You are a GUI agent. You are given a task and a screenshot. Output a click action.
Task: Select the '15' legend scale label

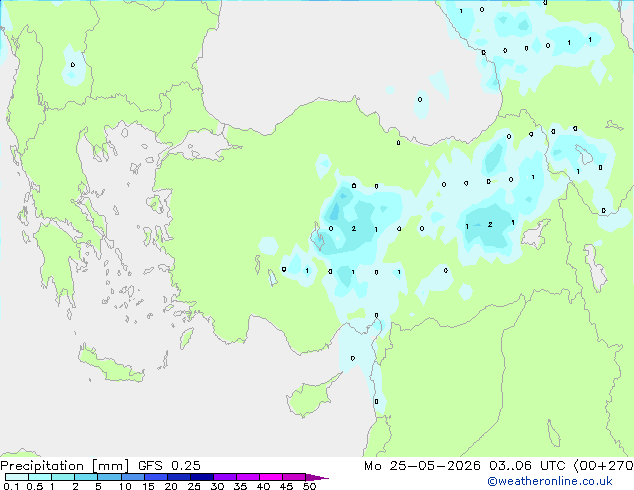tap(148, 486)
